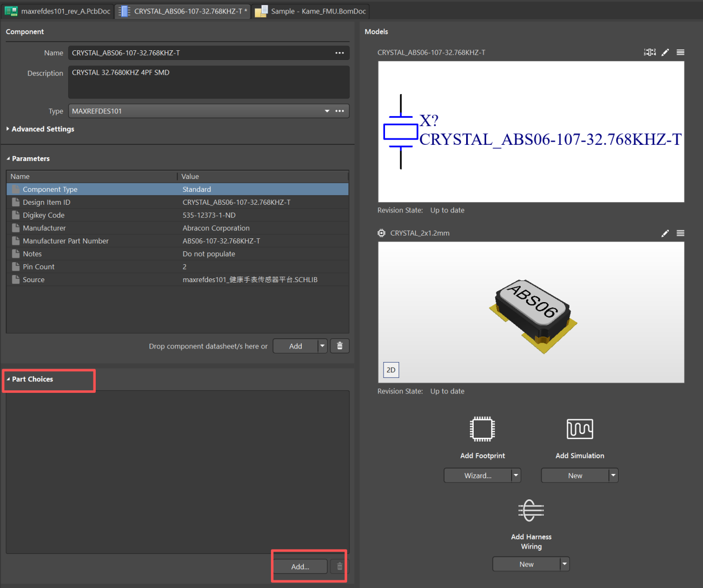Open the Add Footprint Wizard dropdown arrow
The height and width of the screenshot is (588, 703).
click(516, 476)
